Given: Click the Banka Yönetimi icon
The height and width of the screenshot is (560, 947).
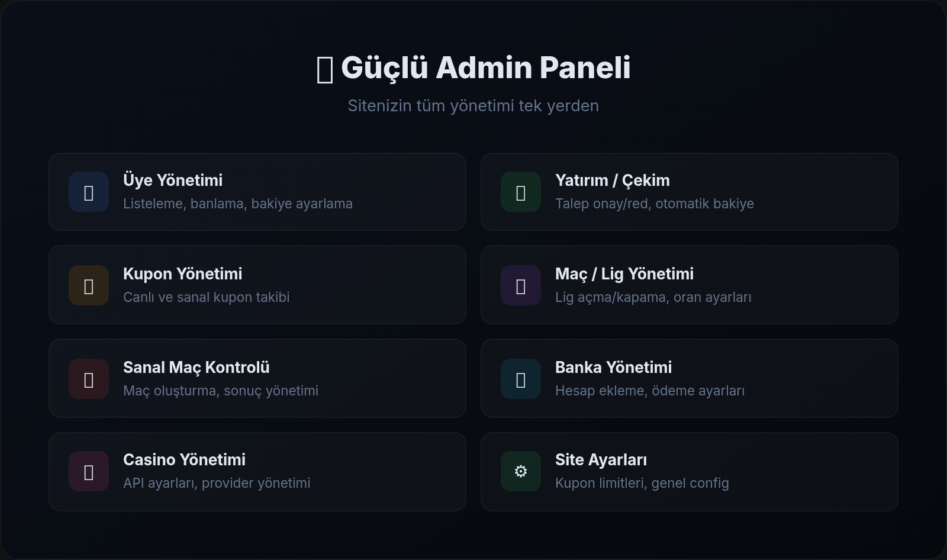Looking at the screenshot, I should 521,379.
